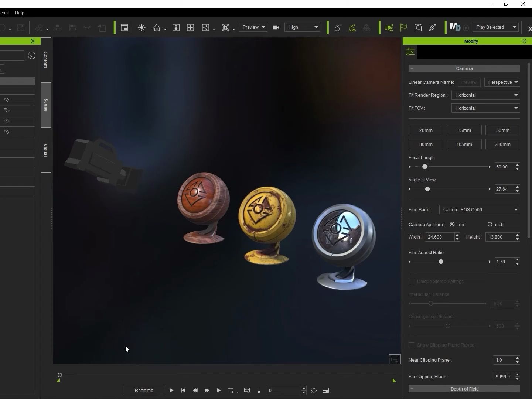Select the mm camera aperture unit
The width and height of the screenshot is (532, 399).
tap(452, 225)
